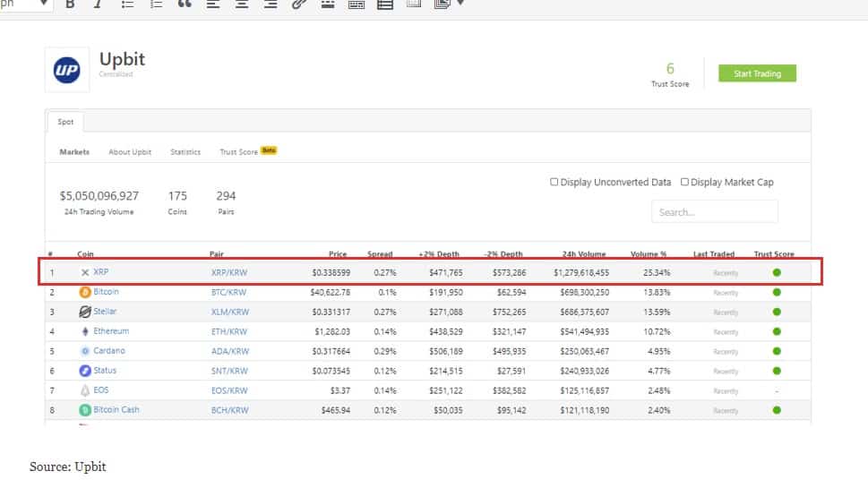Click the XRP coin icon
Image resolution: width=868 pixels, height=488 pixels.
tap(85, 272)
